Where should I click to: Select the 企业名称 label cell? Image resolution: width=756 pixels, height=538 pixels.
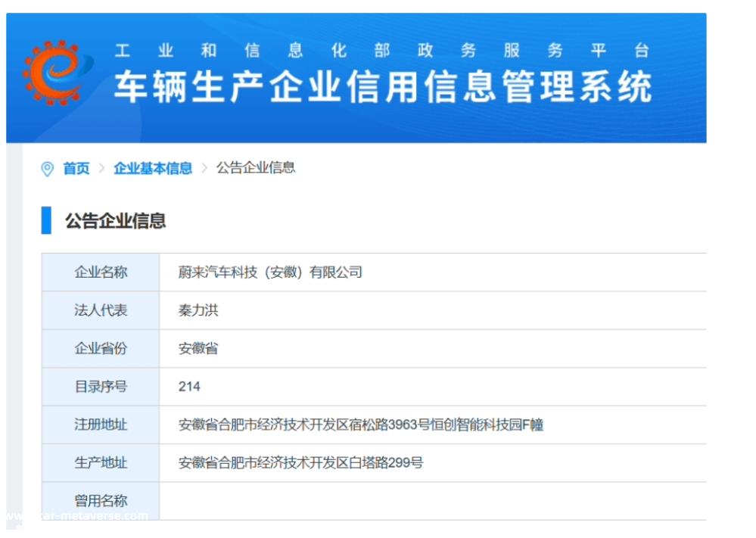coord(101,272)
